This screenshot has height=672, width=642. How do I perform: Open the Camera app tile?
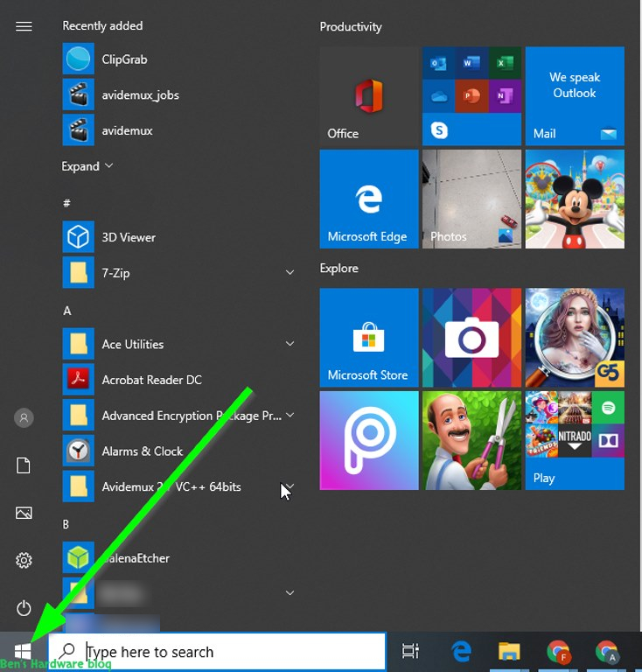(x=471, y=338)
